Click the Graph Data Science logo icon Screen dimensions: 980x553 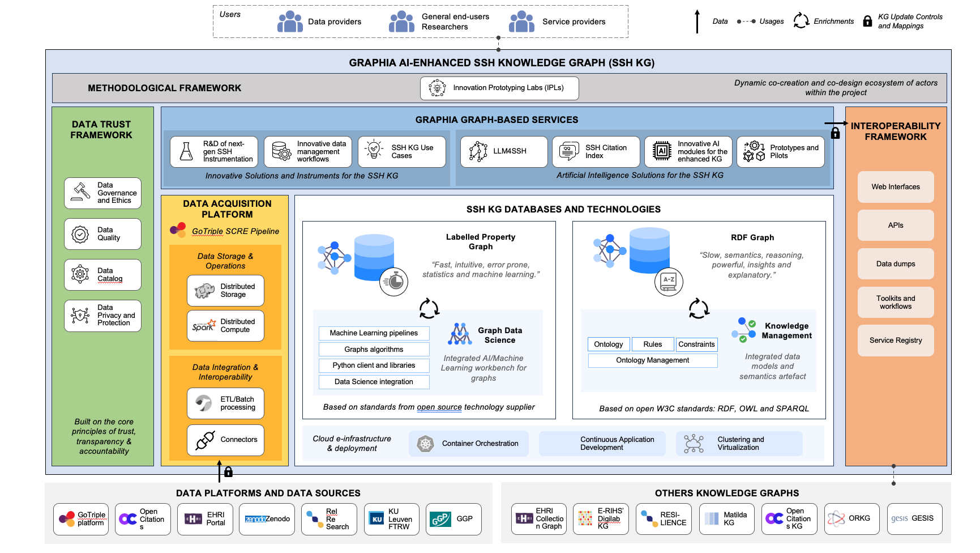(x=460, y=334)
